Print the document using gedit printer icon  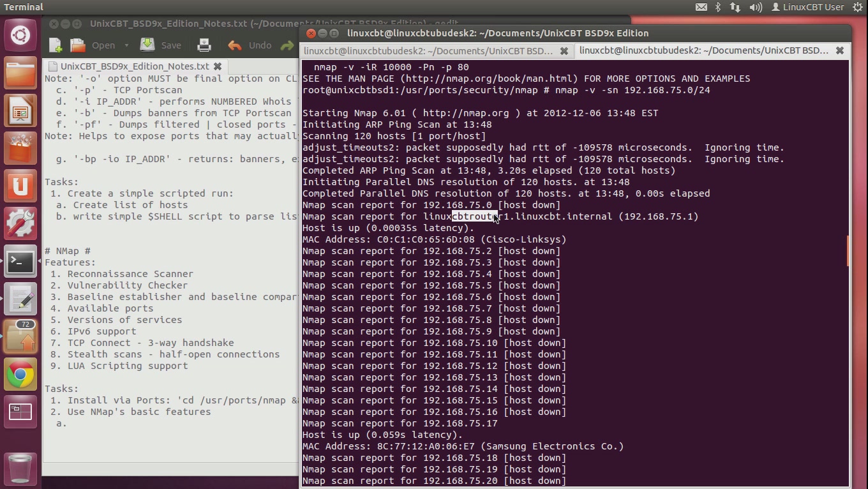(204, 45)
